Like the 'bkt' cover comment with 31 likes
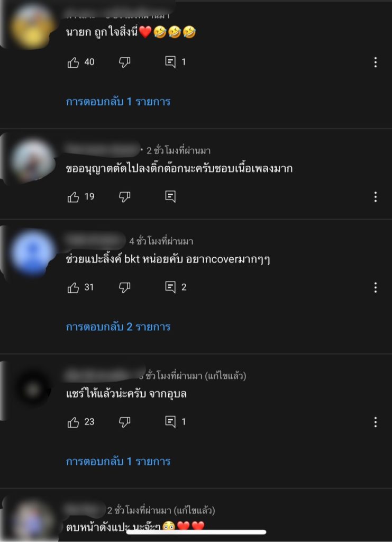Image resolution: width=392 pixels, height=542 pixels. [x=73, y=287]
